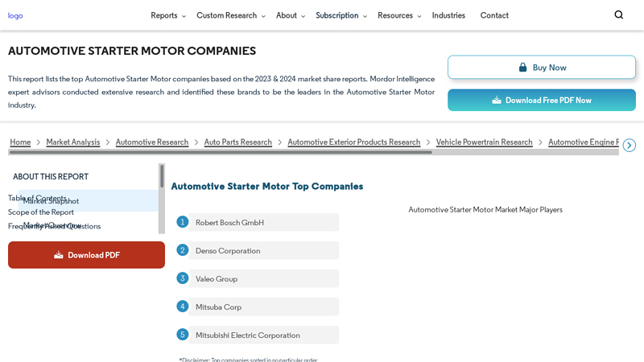Image resolution: width=644 pixels, height=362 pixels.
Task: Click AUTOMOTIVE STARTER MOTOR COMPANIES title
Action: (x=132, y=51)
